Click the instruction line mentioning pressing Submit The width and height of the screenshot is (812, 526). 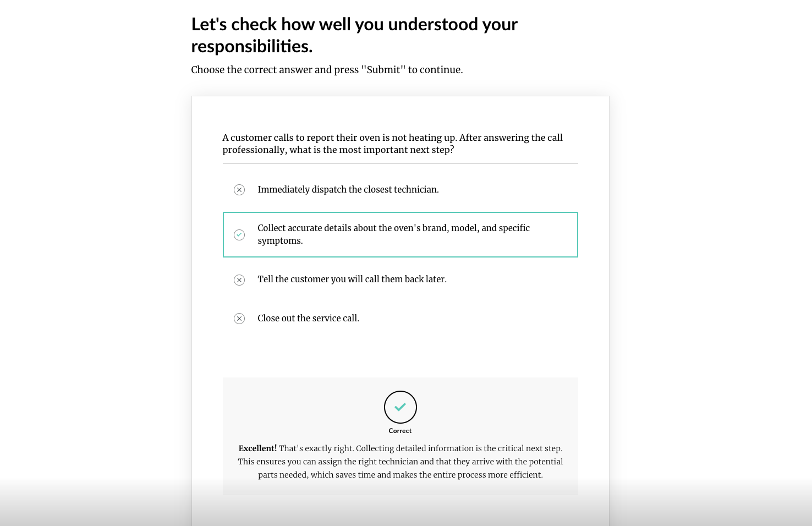(x=327, y=69)
